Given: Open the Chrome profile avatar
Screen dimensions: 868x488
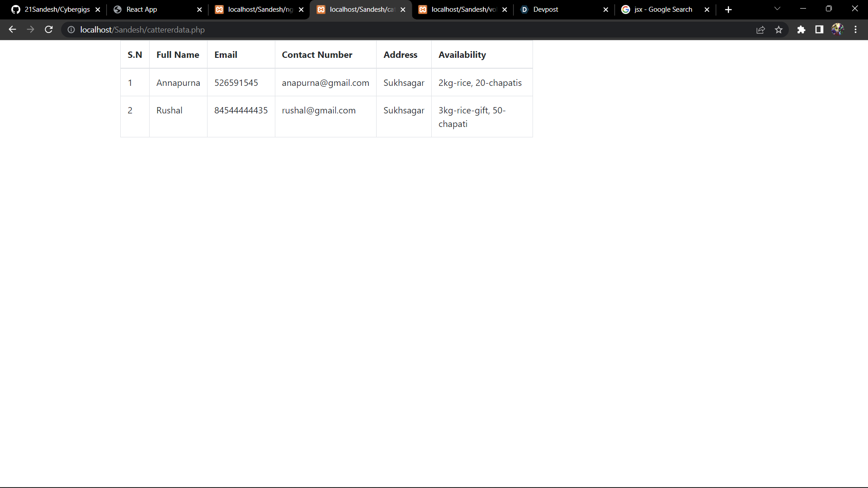Looking at the screenshot, I should point(837,29).
